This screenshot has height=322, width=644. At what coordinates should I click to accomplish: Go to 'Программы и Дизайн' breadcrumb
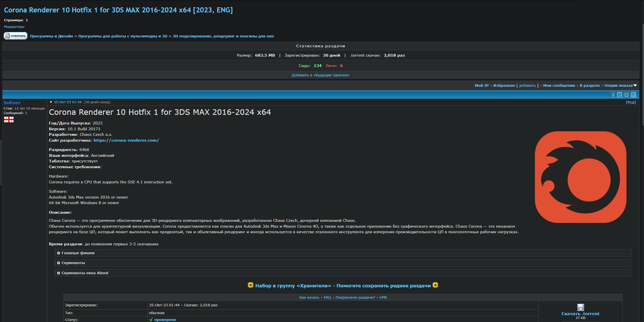(x=51, y=36)
